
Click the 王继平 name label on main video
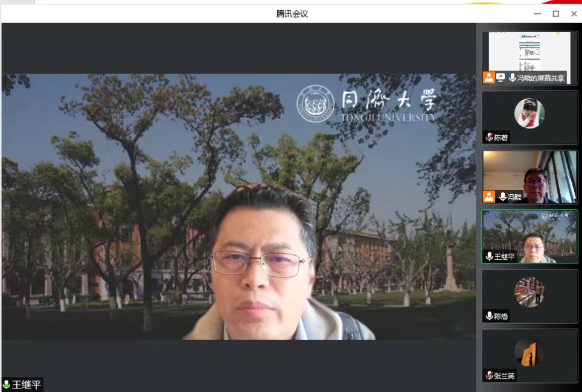(x=27, y=385)
